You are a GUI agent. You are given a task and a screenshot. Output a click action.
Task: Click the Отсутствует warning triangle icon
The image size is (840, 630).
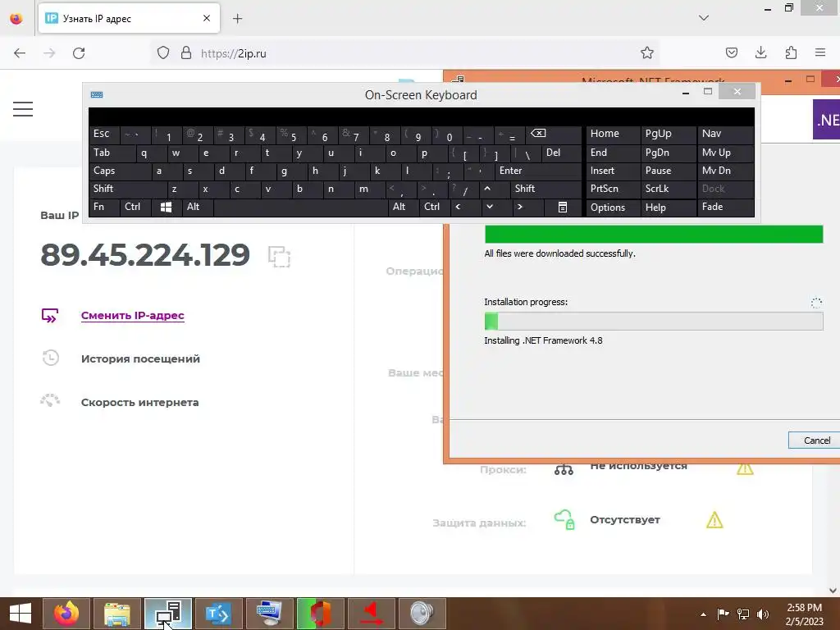(x=714, y=519)
